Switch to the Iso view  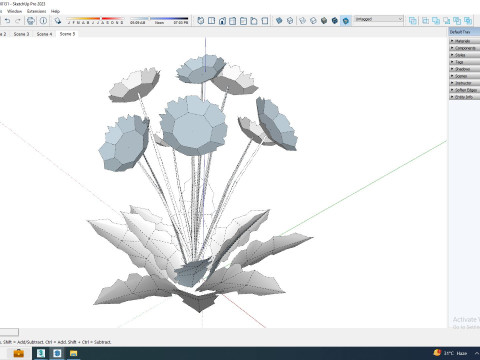201,21
